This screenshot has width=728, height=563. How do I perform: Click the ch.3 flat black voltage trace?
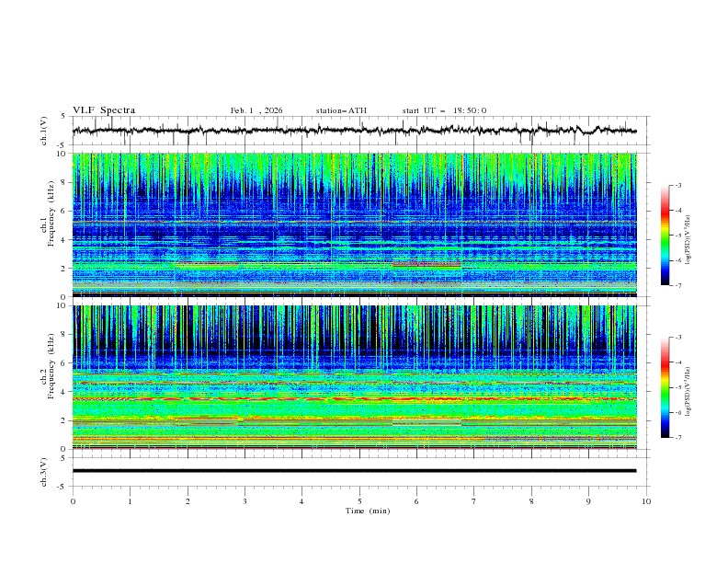[x=354, y=471]
